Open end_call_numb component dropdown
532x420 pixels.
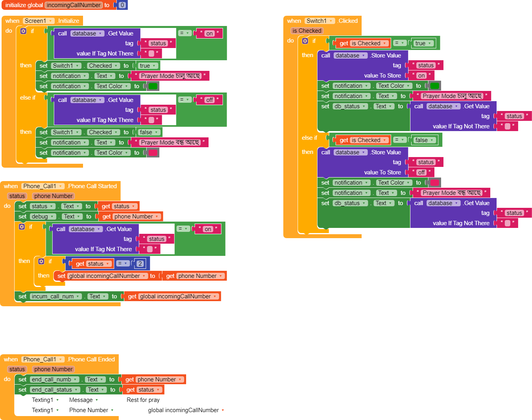tap(55, 379)
